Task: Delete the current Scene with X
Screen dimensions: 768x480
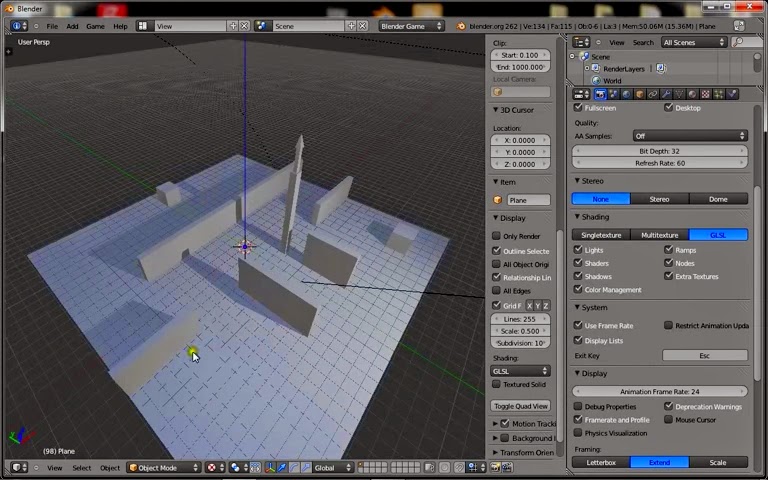Action: [362, 26]
